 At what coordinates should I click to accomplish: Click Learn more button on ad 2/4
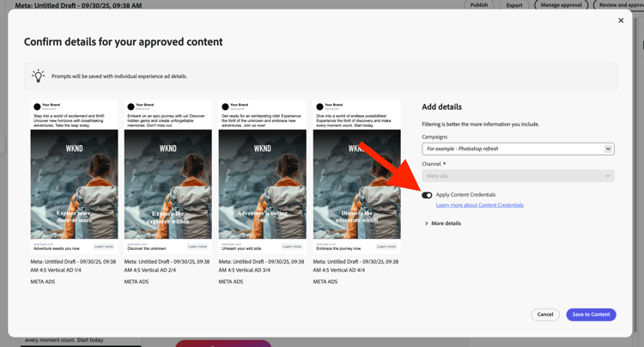coord(197,247)
